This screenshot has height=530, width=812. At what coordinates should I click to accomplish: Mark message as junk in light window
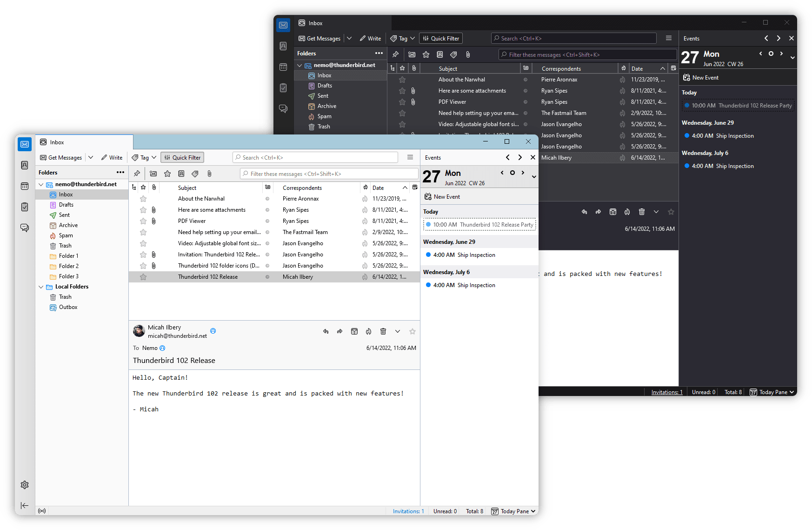(369, 331)
